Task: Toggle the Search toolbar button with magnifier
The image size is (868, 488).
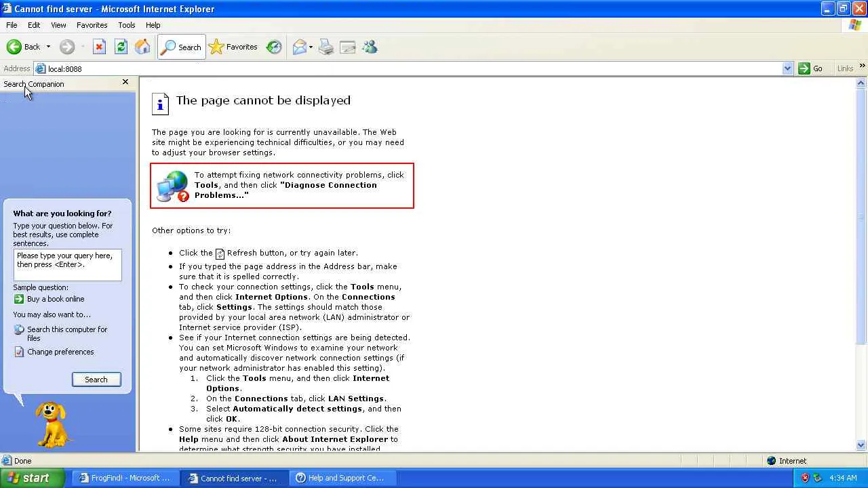Action: 181,47
